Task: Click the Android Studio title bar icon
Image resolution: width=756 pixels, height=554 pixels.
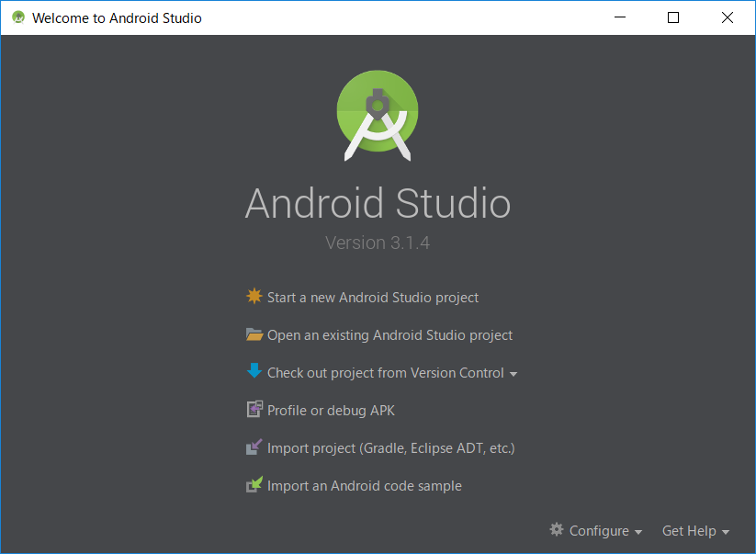Action: (x=18, y=17)
